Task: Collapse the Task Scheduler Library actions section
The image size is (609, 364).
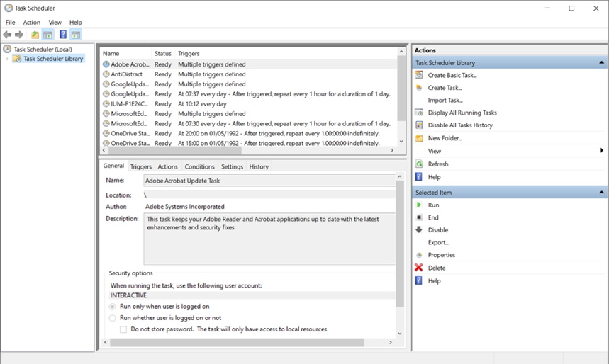Action: [x=602, y=63]
